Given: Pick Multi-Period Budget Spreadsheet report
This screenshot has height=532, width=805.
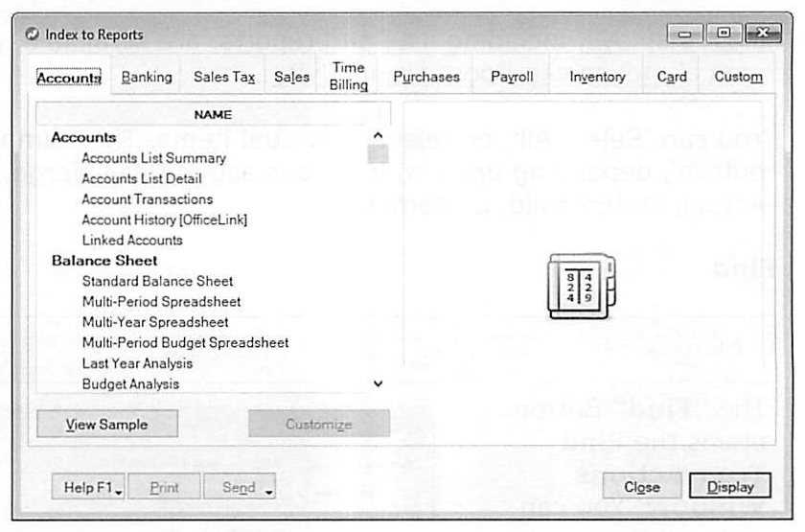Looking at the screenshot, I should click(185, 342).
